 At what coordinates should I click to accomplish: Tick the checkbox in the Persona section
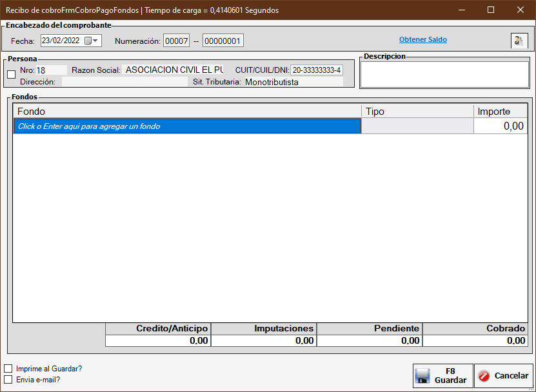tap(11, 75)
